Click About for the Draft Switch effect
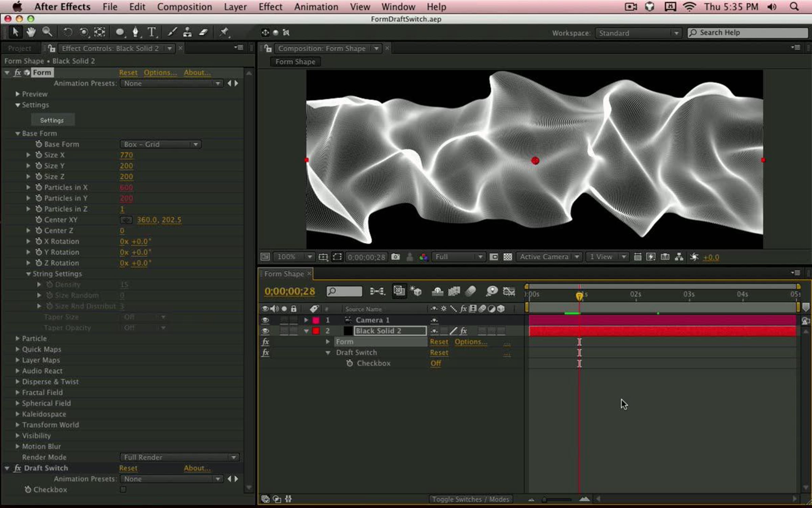 tap(197, 468)
